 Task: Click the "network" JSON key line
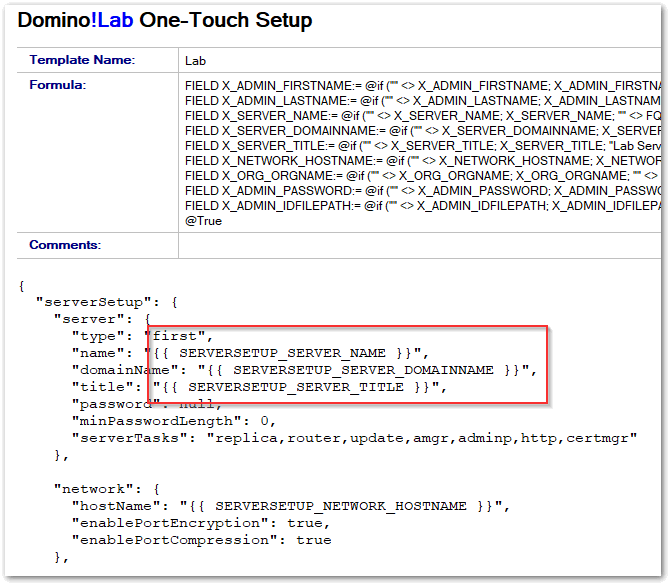point(107,489)
